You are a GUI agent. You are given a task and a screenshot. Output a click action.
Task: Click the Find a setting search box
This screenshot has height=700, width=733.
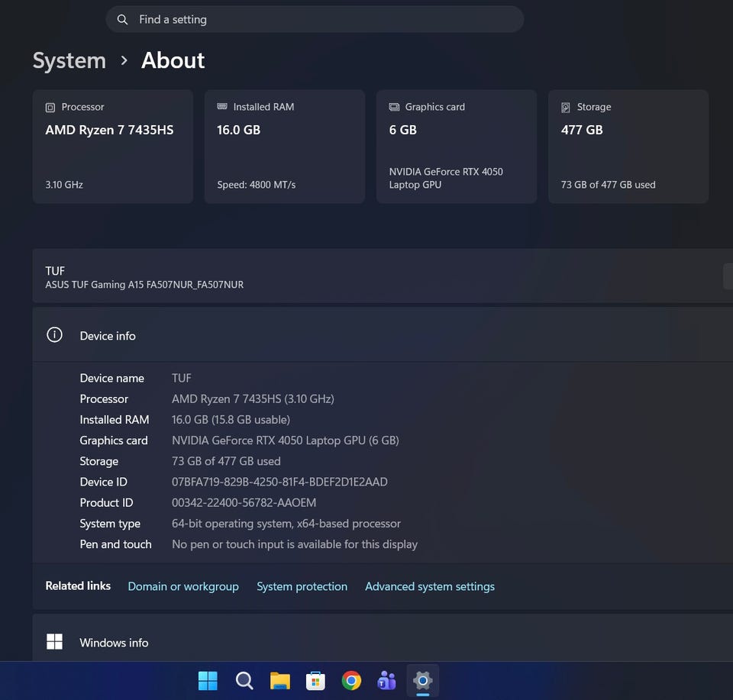click(315, 19)
